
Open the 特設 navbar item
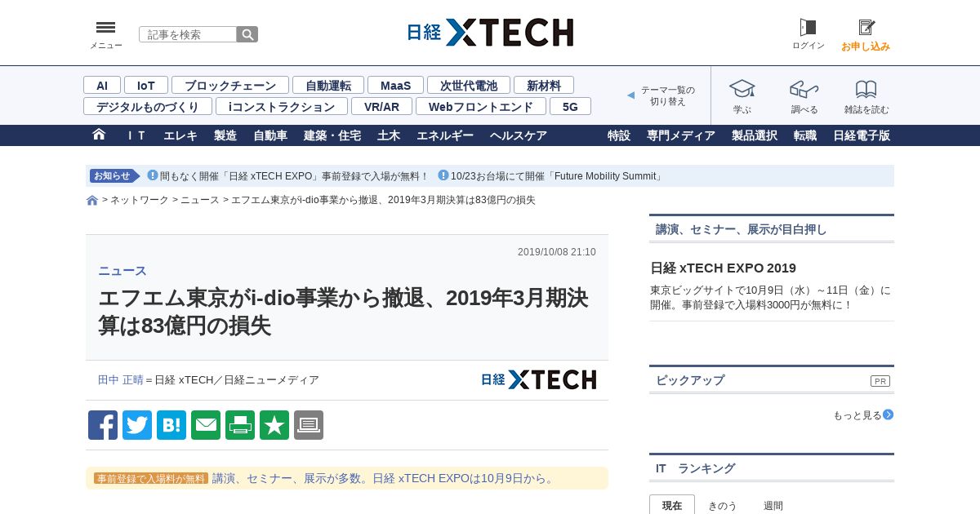pyautogui.click(x=619, y=135)
